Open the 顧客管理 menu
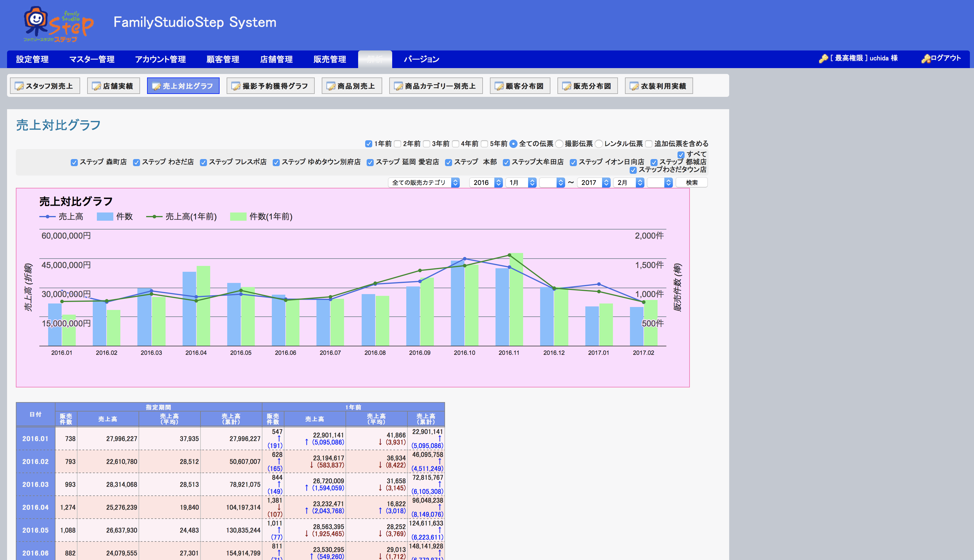The height and width of the screenshot is (560, 974). [223, 59]
